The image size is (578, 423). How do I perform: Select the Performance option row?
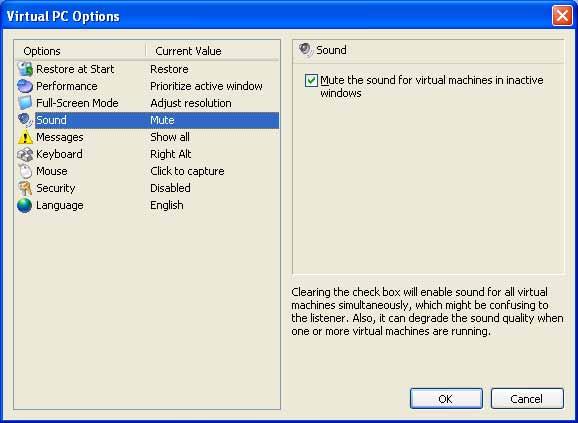click(147, 86)
